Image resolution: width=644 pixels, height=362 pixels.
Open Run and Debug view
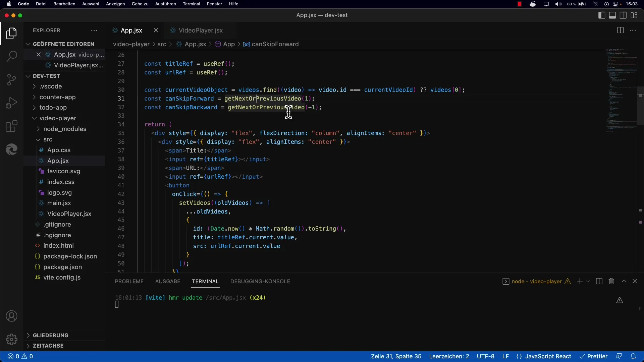pyautogui.click(x=11, y=103)
